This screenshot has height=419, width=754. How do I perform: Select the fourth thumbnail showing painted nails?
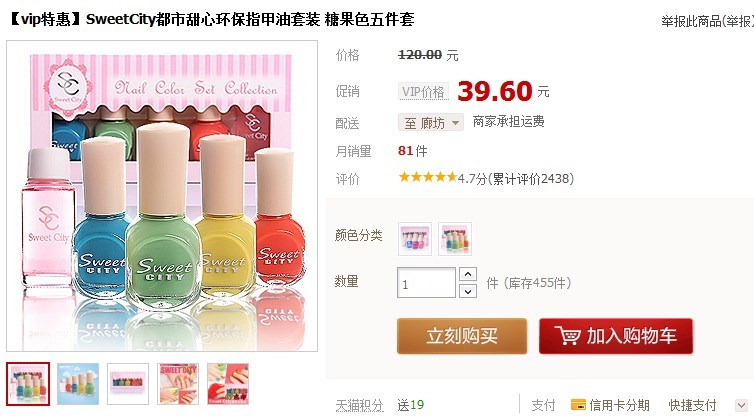click(x=178, y=384)
